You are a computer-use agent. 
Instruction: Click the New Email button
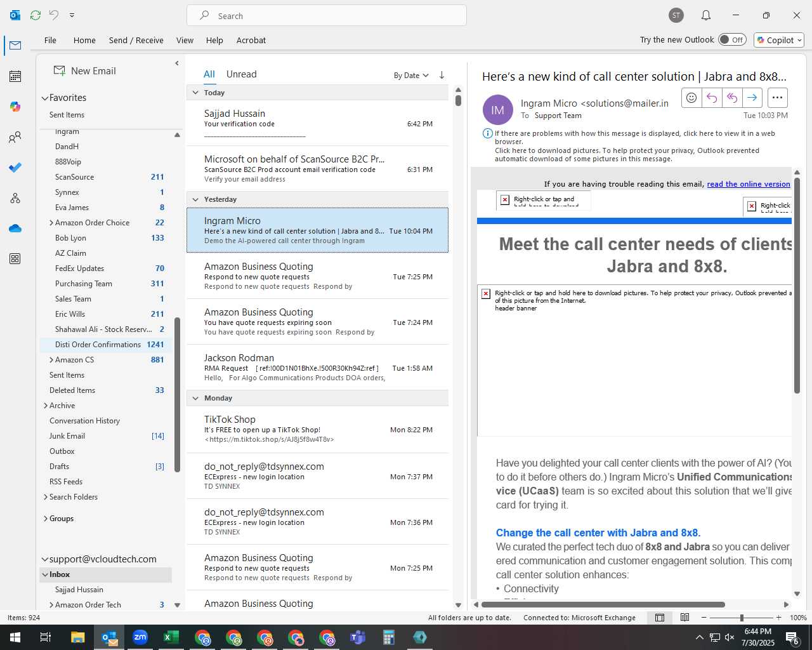85,71
